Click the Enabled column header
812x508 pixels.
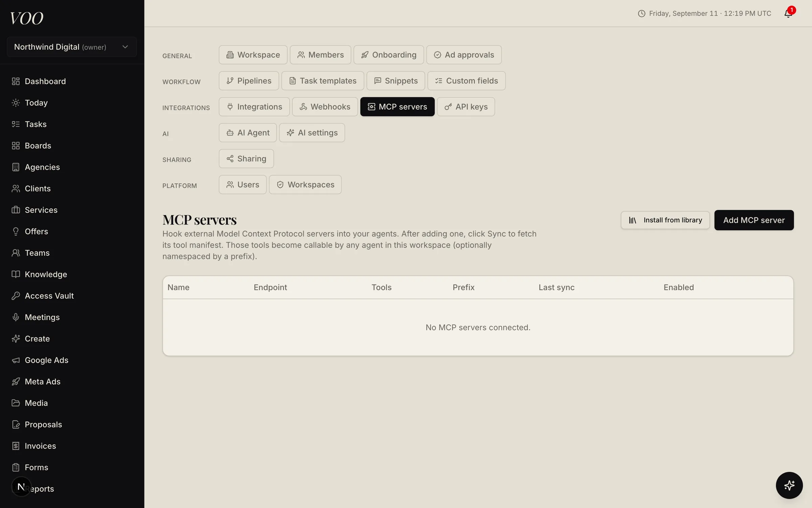(x=679, y=287)
